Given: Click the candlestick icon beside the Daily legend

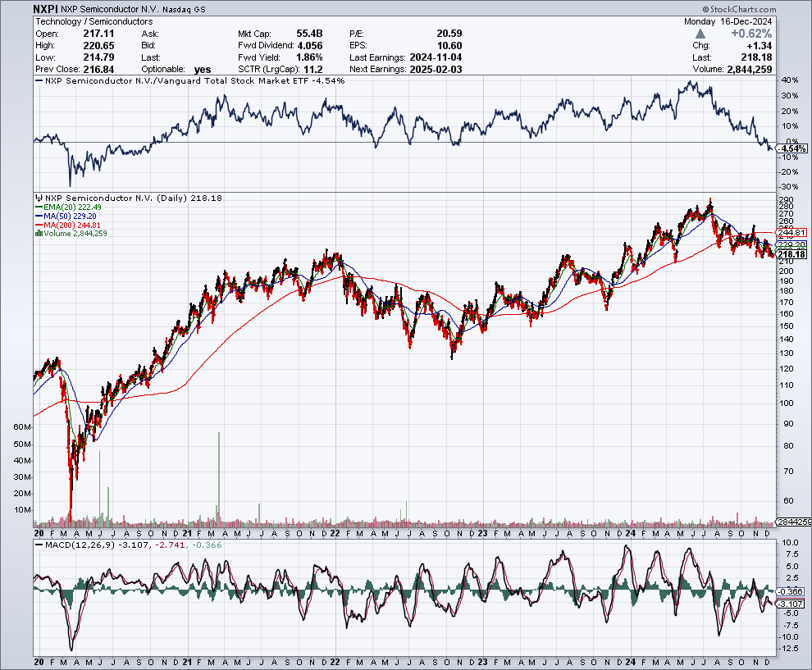Looking at the screenshot, I should click(39, 198).
